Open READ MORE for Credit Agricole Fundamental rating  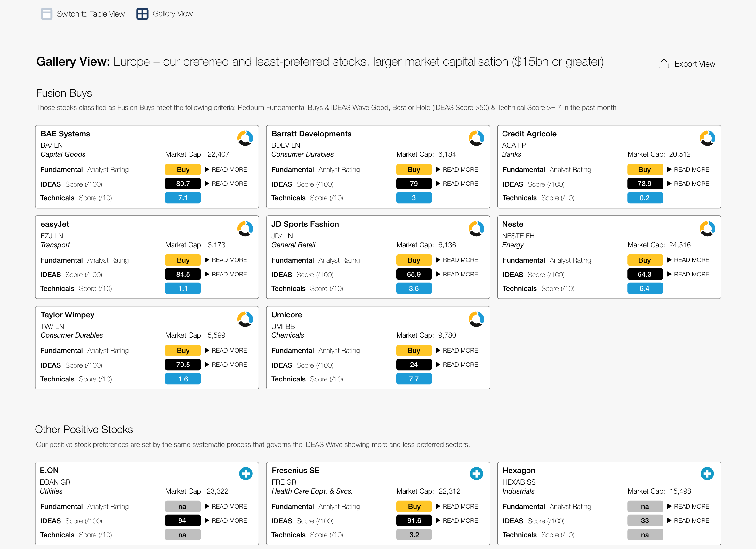[688, 169]
